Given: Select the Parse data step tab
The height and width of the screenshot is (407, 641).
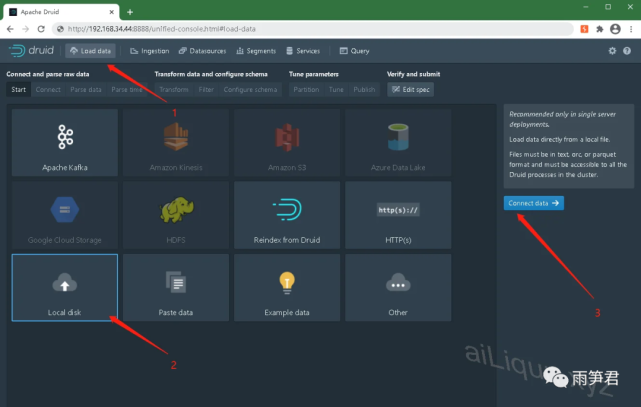Looking at the screenshot, I should (x=86, y=89).
